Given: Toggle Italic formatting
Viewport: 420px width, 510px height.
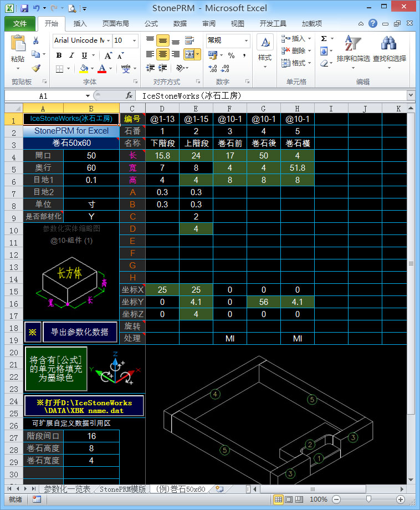Looking at the screenshot, I should 71,55.
